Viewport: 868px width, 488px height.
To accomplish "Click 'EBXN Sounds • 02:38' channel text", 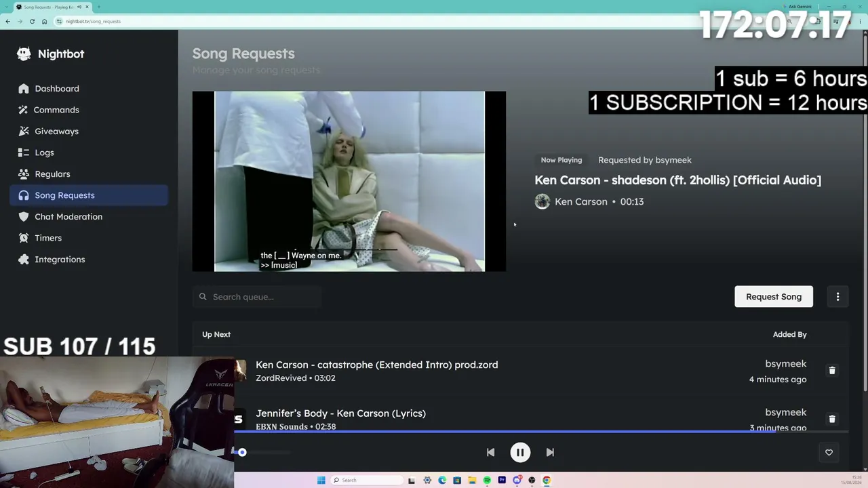I will [x=296, y=426].
